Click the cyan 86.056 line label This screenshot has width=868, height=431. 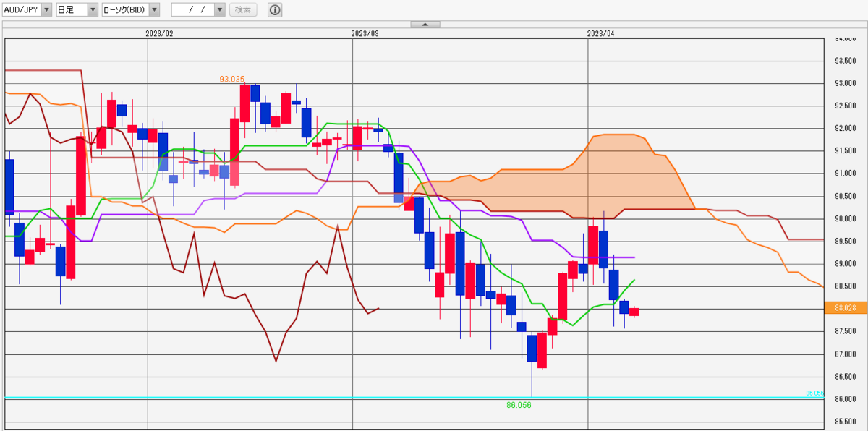click(815, 393)
